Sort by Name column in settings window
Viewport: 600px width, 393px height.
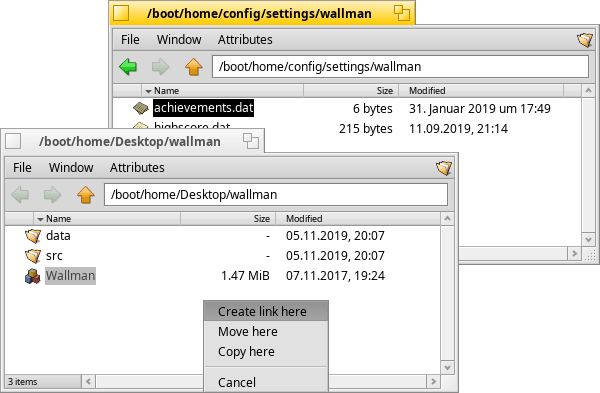223,91
